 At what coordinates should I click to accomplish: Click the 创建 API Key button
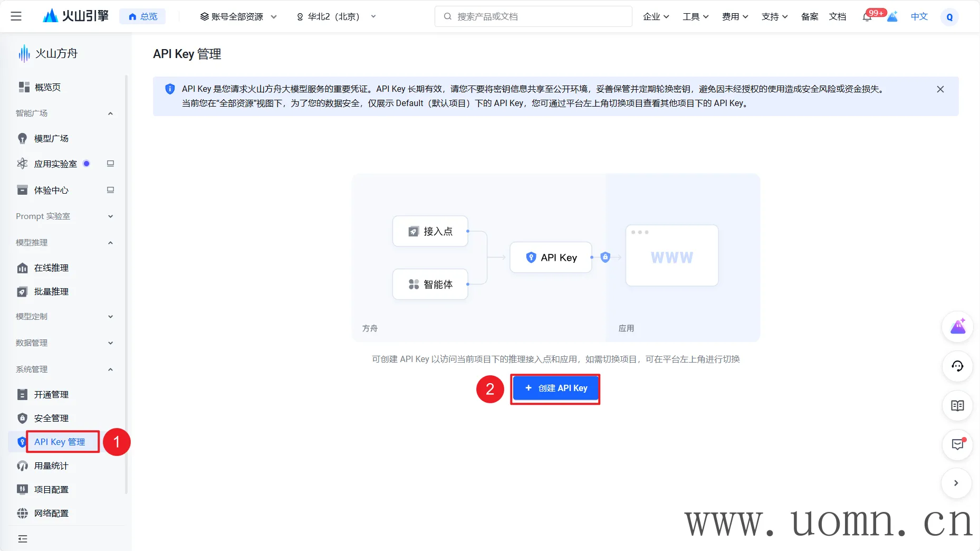555,388
